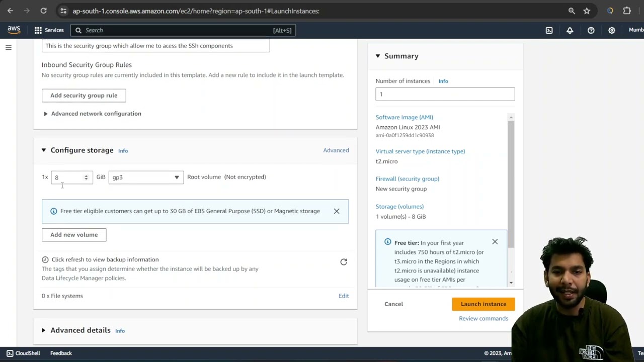Refresh the backup information

pos(344,262)
